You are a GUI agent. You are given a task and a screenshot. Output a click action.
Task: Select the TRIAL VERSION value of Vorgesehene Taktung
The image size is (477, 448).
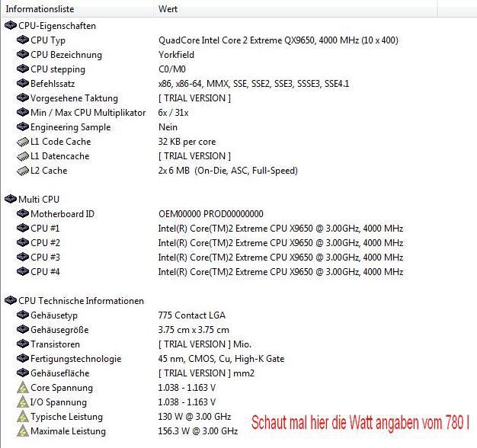tap(195, 98)
